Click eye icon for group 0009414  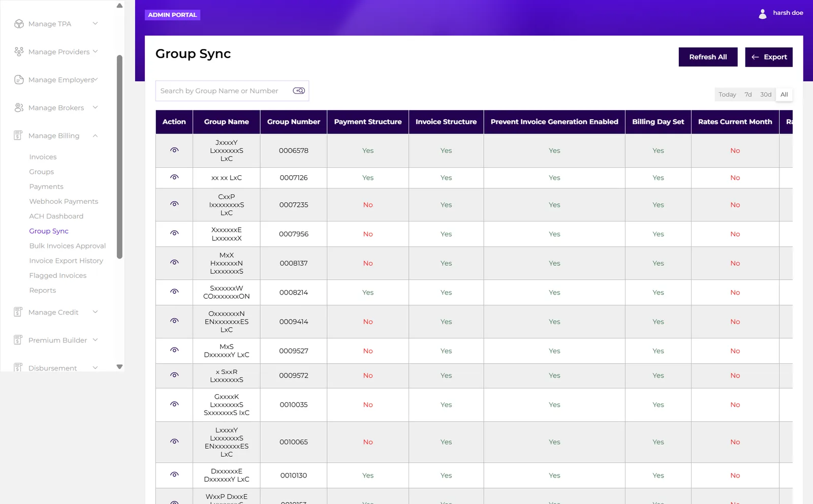pyautogui.click(x=174, y=321)
